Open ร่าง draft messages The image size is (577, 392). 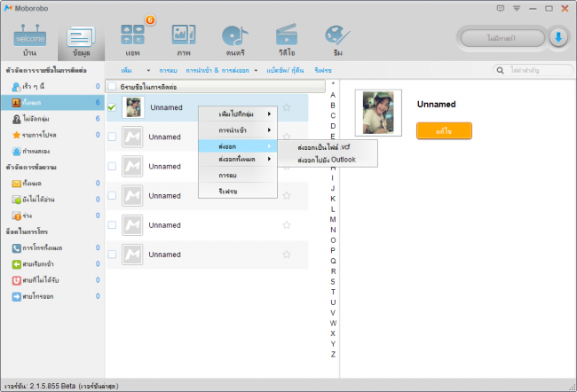[x=52, y=216]
